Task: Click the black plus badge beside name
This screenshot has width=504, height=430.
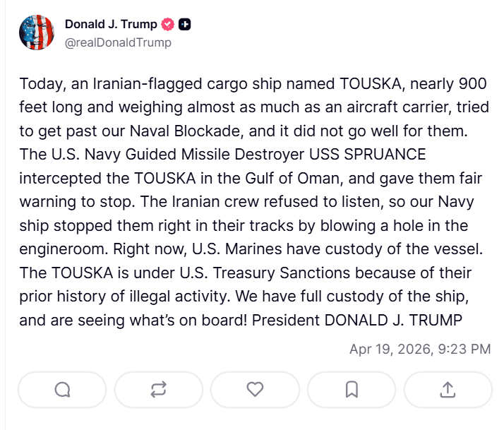Action: [185, 25]
